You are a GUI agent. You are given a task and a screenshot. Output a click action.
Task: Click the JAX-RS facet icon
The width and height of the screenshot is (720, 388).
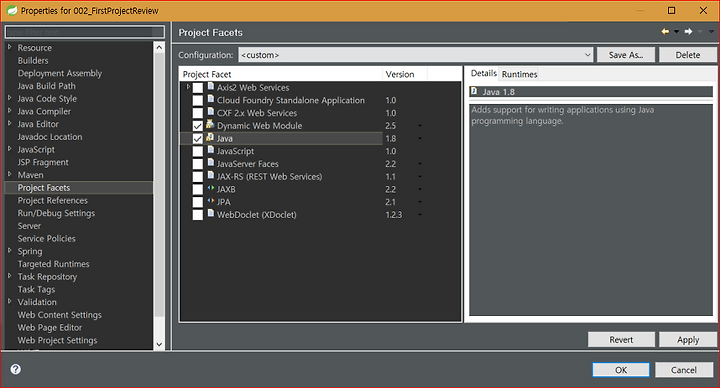click(211, 175)
